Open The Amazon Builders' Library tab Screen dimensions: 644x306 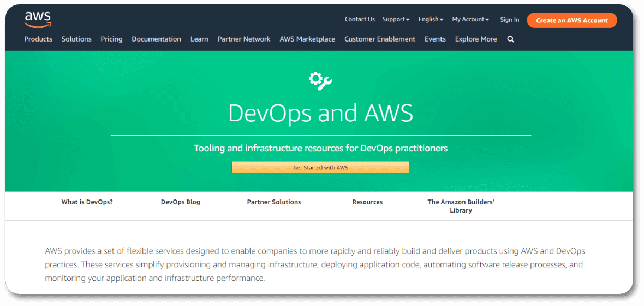tap(461, 206)
